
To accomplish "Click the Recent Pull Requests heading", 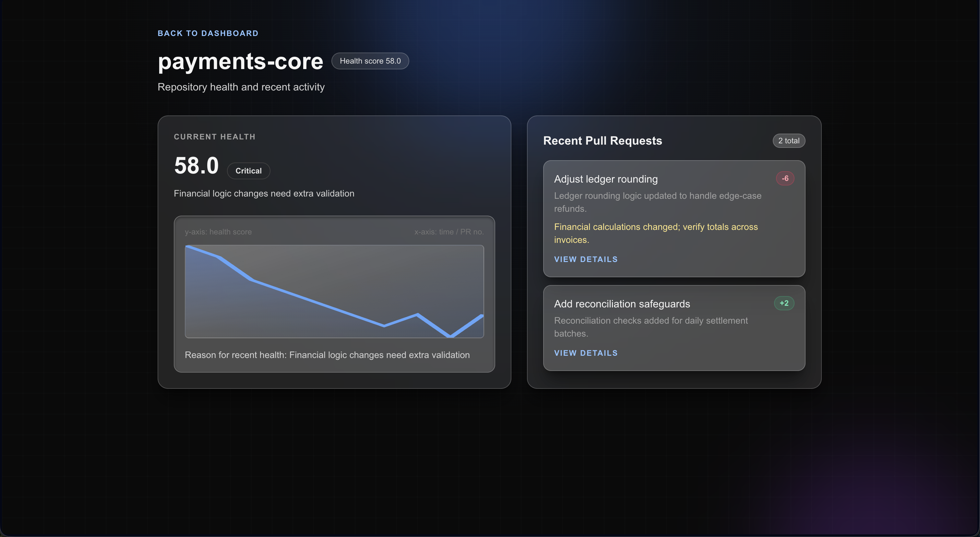I will [602, 141].
